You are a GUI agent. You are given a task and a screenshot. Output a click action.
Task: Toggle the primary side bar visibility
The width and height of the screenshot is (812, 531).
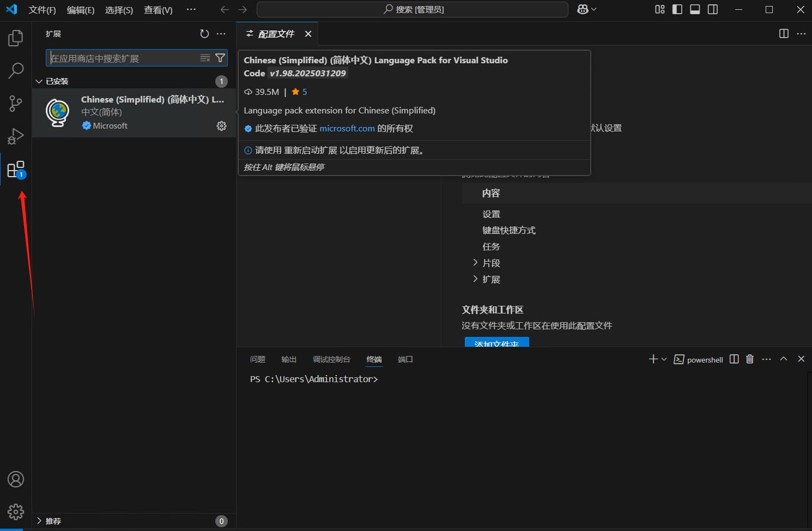[x=677, y=9]
